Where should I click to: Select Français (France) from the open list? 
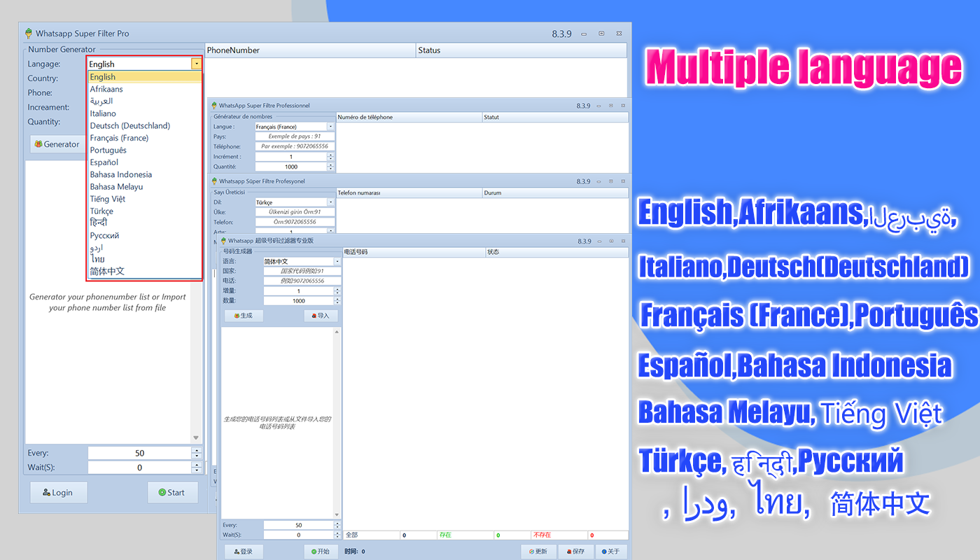pos(145,138)
